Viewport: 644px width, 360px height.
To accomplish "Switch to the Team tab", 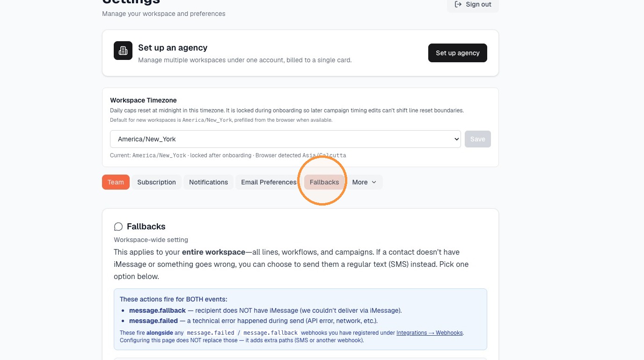I will coord(116,182).
